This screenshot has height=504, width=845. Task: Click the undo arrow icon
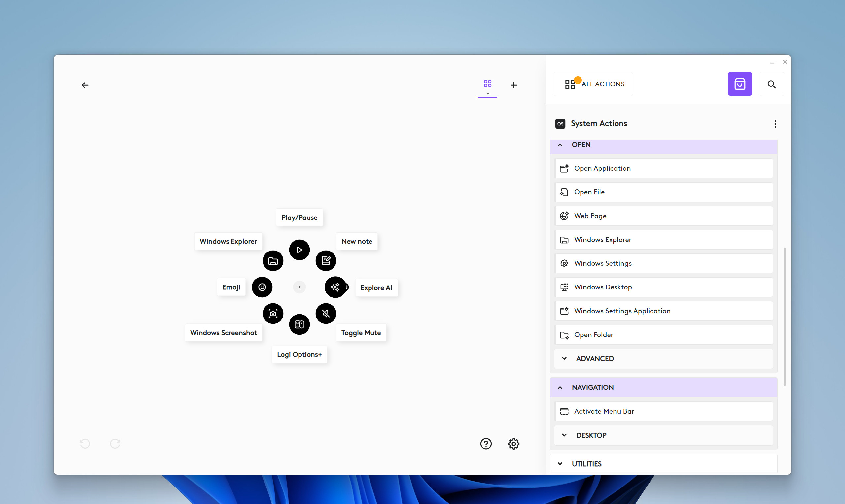(x=85, y=444)
